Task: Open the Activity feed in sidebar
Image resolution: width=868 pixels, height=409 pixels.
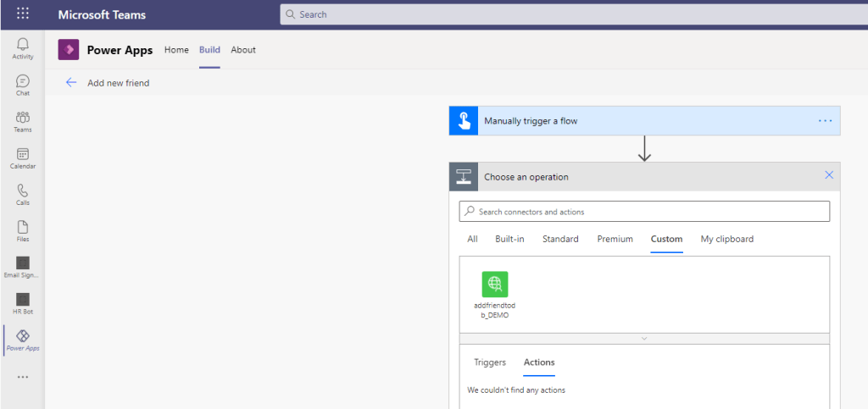Action: point(23,47)
